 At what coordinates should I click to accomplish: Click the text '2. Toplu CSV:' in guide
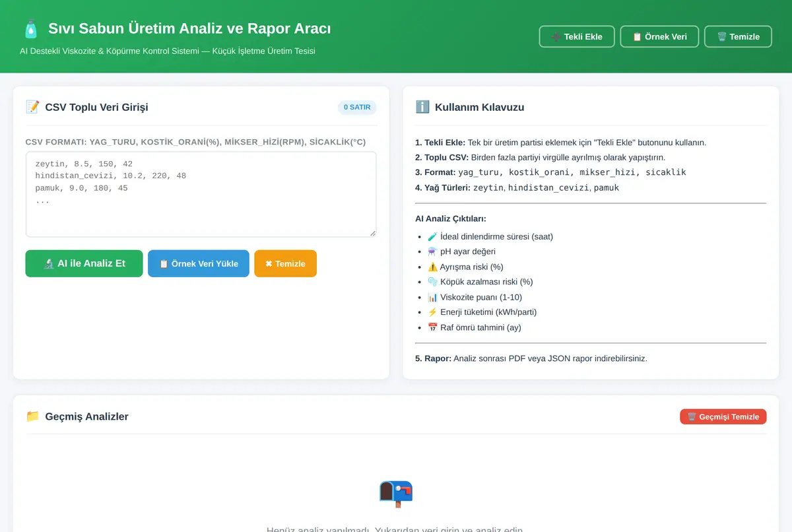click(x=442, y=158)
